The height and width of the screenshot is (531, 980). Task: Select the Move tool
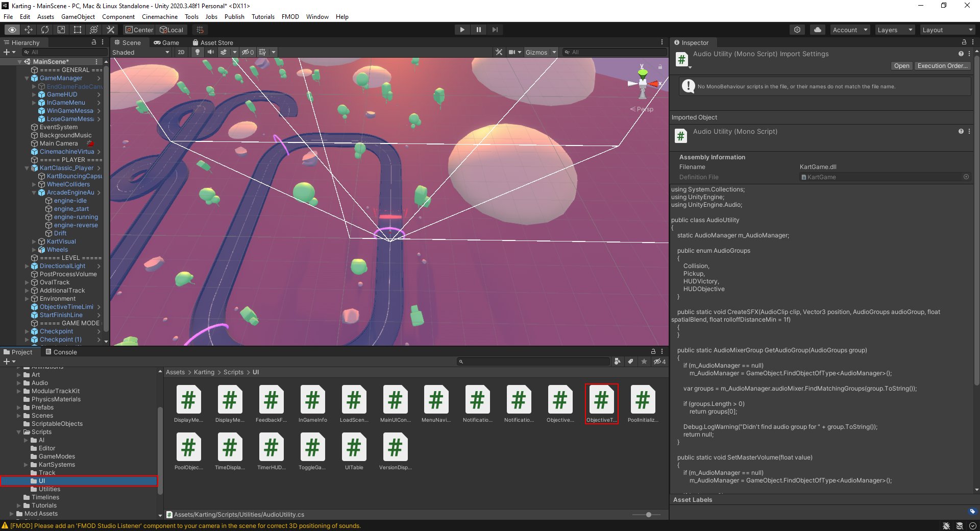pyautogui.click(x=29, y=30)
